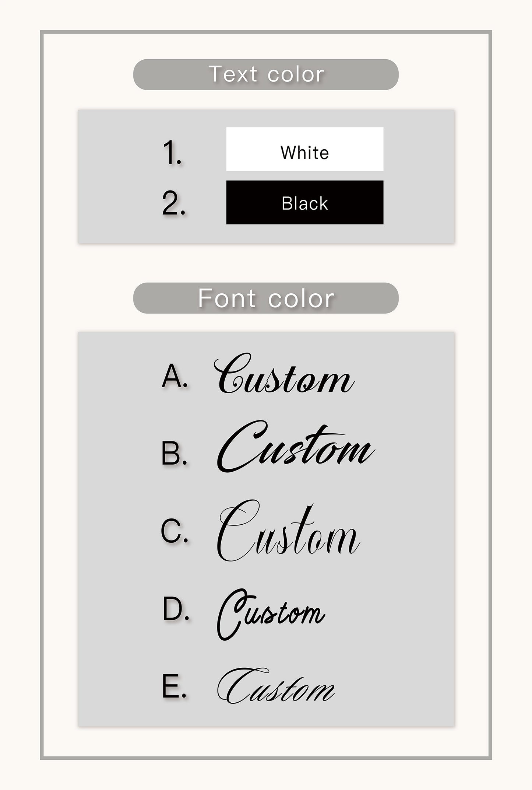Click the 'Text color' header pill

click(266, 74)
